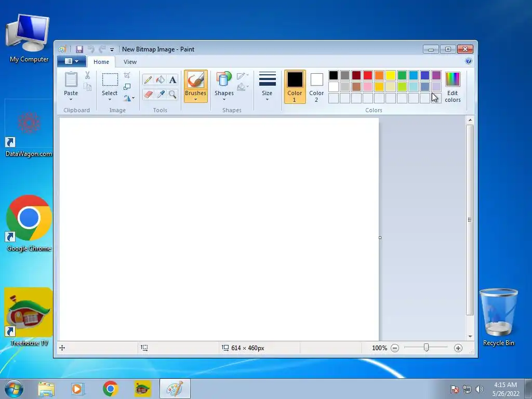The image size is (532, 399).
Task: Click the Undo arrow in title bar
Action: click(x=91, y=49)
